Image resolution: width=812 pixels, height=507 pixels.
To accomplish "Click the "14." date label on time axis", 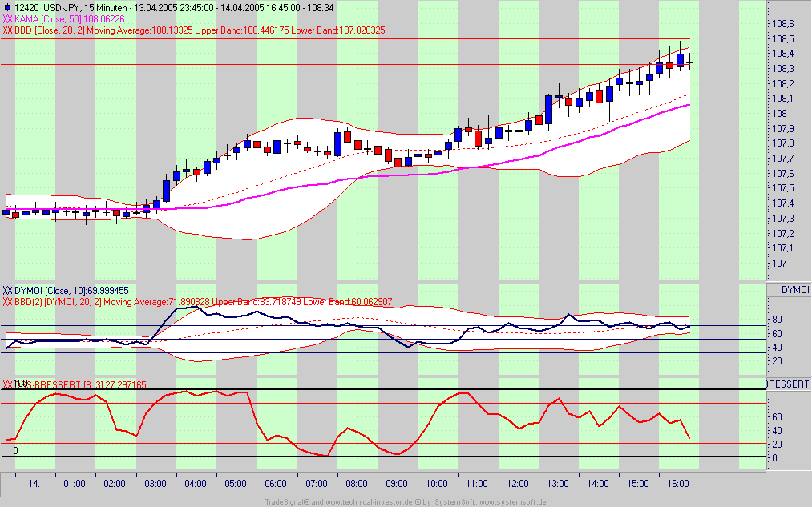I will tap(34, 484).
